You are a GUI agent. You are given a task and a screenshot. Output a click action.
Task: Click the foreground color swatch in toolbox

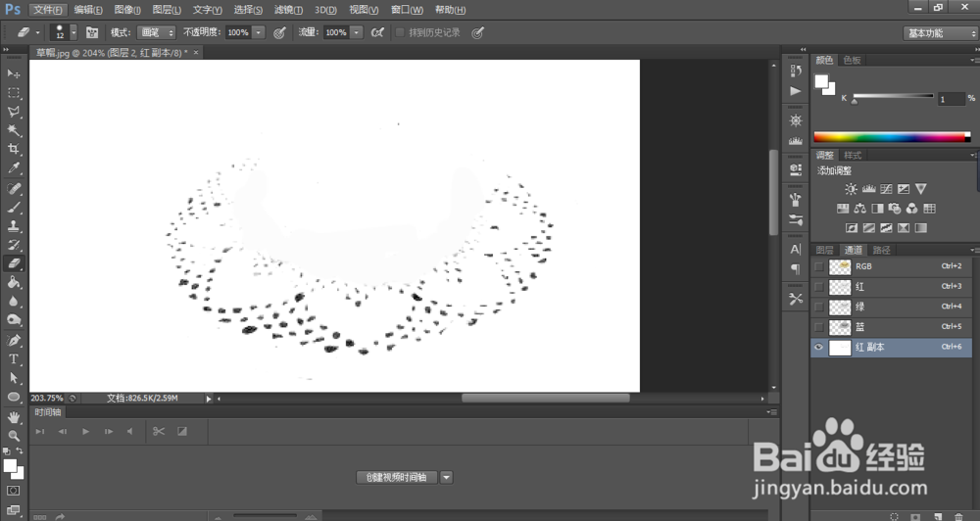(10, 466)
